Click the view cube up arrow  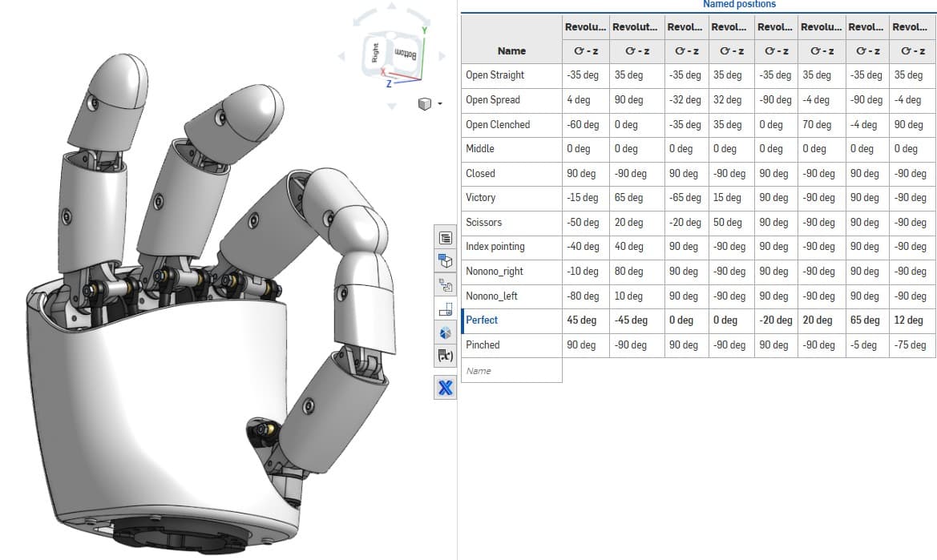[x=392, y=6]
